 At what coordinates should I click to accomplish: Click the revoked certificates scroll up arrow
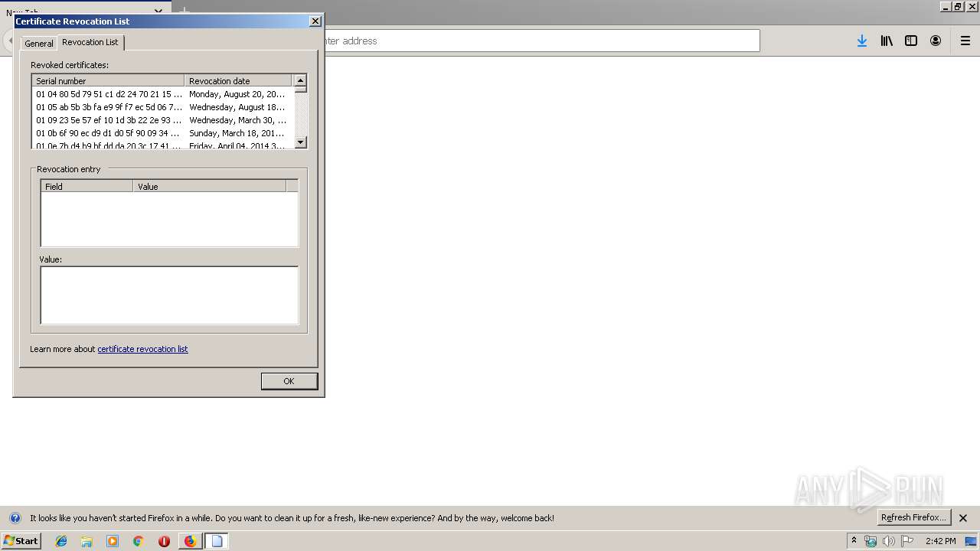coord(301,80)
